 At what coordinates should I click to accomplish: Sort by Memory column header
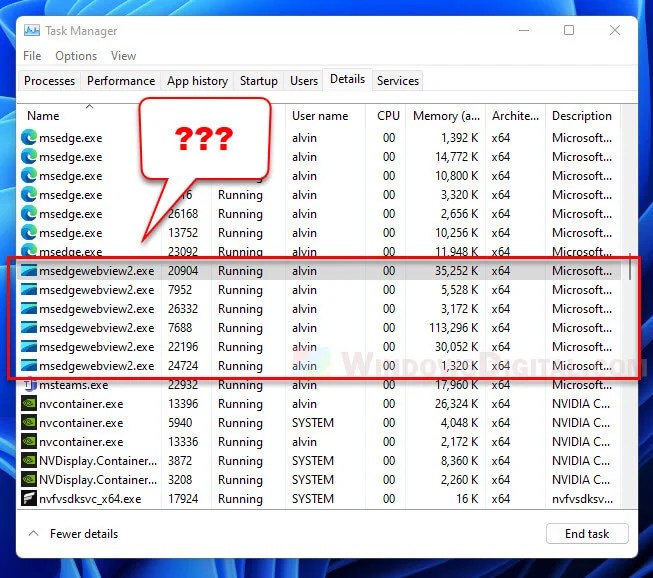tap(446, 116)
